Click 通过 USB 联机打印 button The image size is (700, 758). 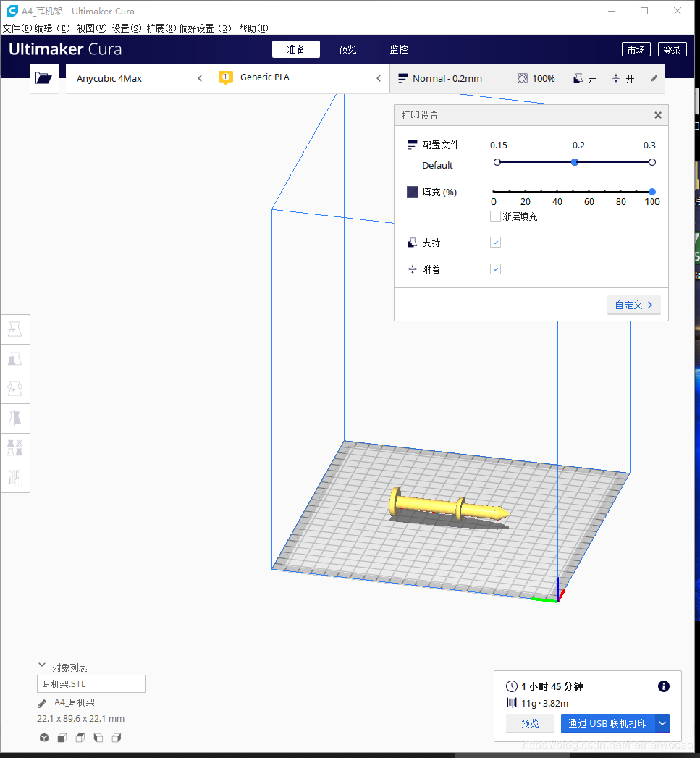point(607,723)
